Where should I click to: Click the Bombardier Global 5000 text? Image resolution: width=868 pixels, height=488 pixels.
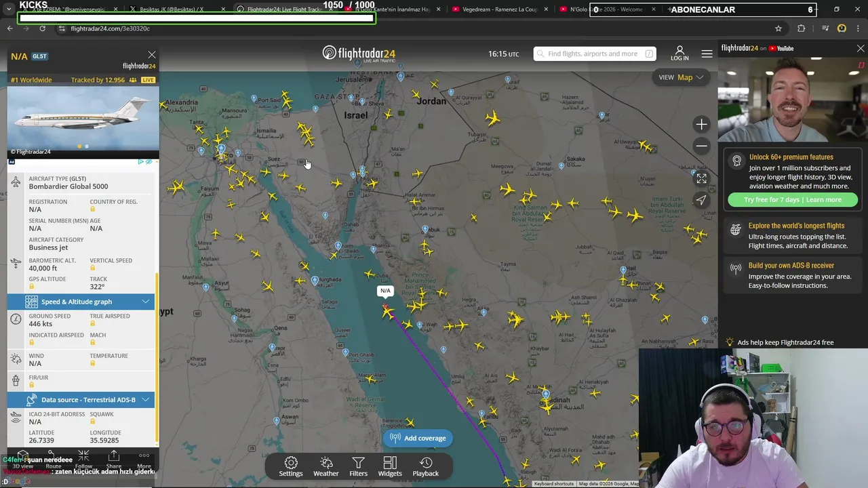[x=68, y=186]
